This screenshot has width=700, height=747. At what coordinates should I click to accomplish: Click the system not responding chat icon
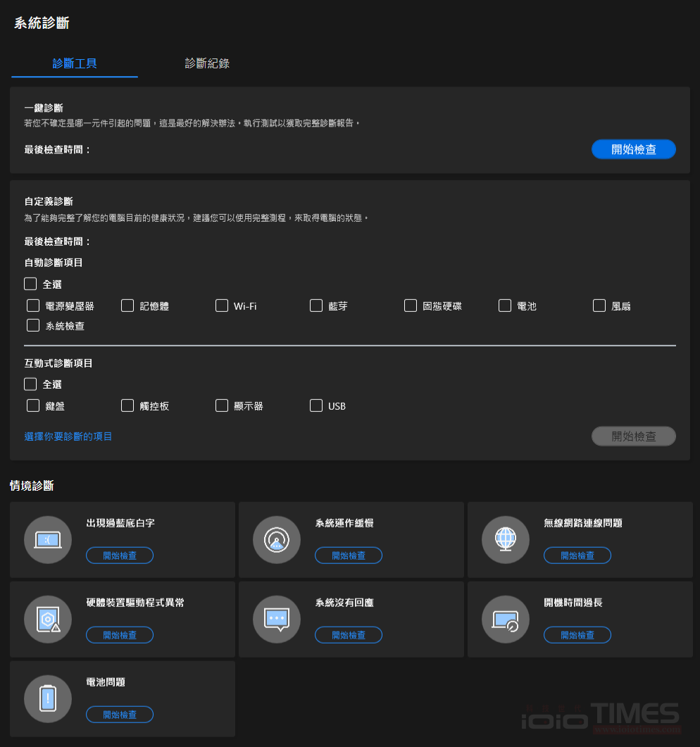point(277,620)
